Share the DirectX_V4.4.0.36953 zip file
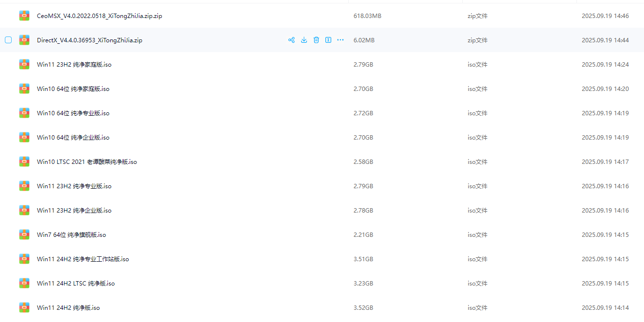Viewport: 644px width, 322px height. pyautogui.click(x=291, y=40)
